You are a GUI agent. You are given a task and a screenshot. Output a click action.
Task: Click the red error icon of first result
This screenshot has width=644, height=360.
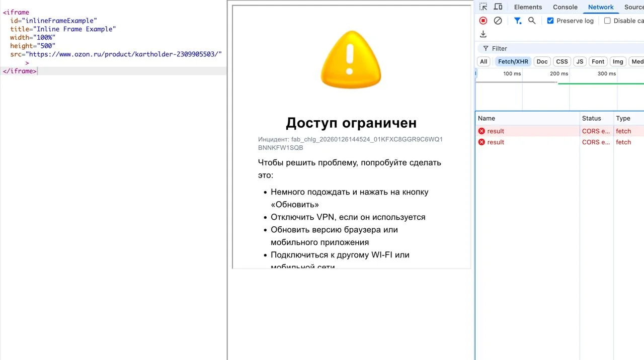pos(481,131)
